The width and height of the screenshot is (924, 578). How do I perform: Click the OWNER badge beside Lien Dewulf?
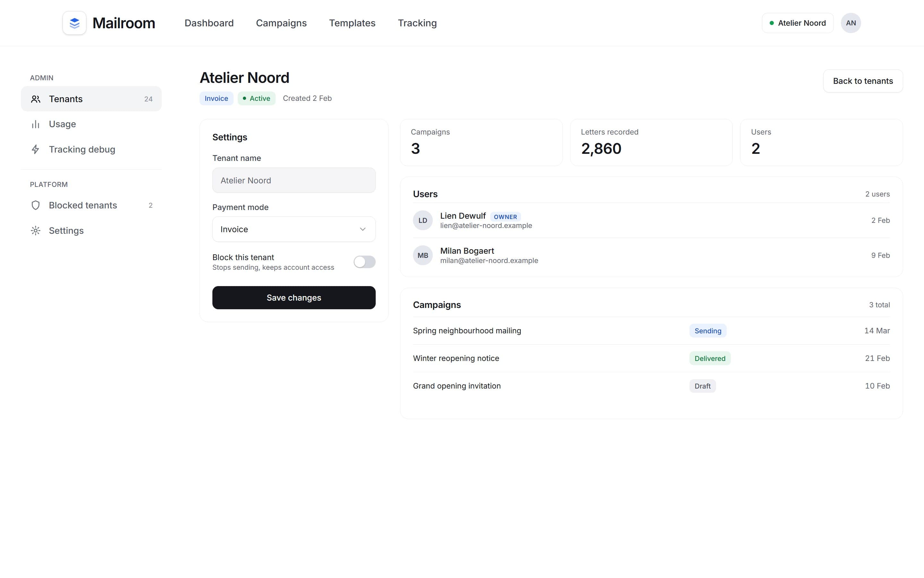505,217
